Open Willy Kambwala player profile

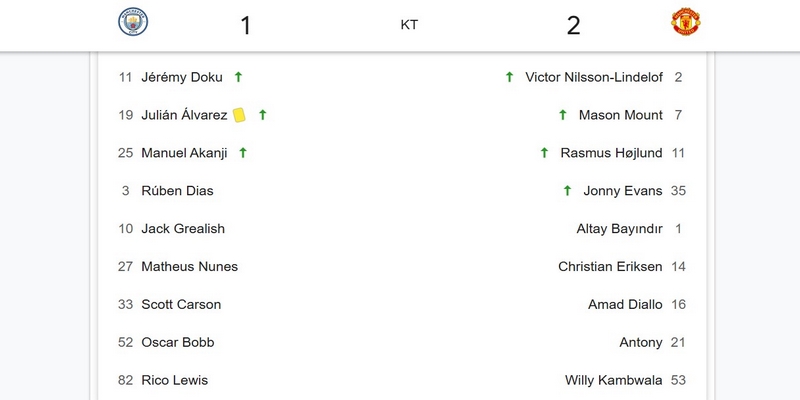(613, 381)
